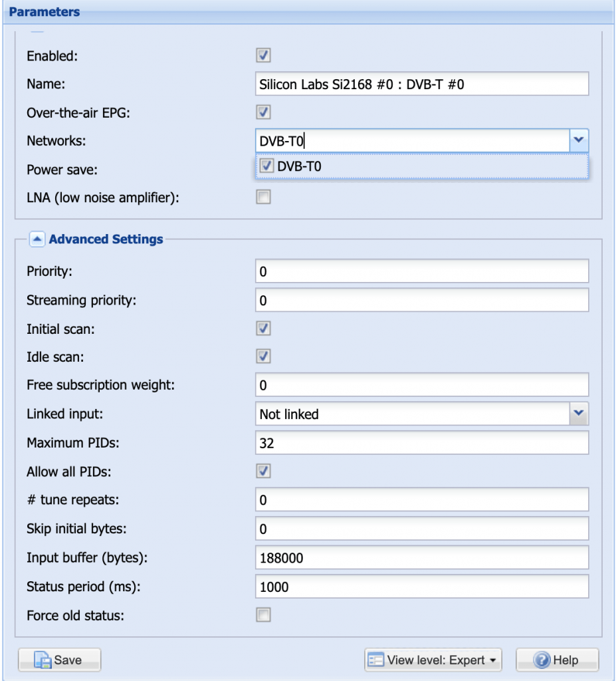Enable Force old status checkbox

pyautogui.click(x=264, y=615)
